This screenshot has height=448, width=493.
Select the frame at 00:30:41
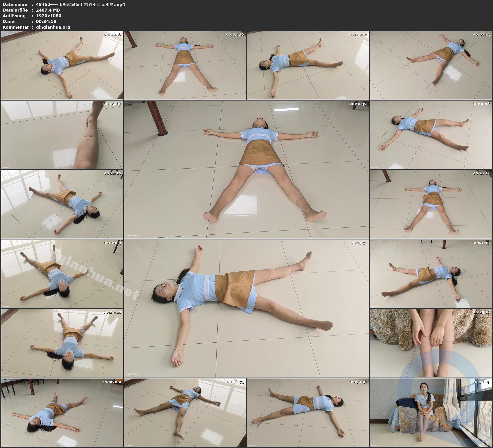click(x=308, y=412)
